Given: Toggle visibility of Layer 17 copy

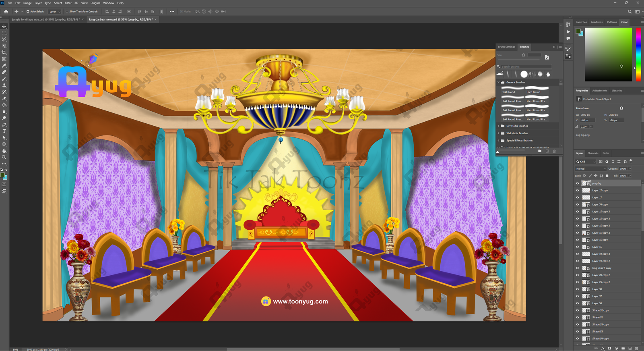Looking at the screenshot, I should [577, 191].
